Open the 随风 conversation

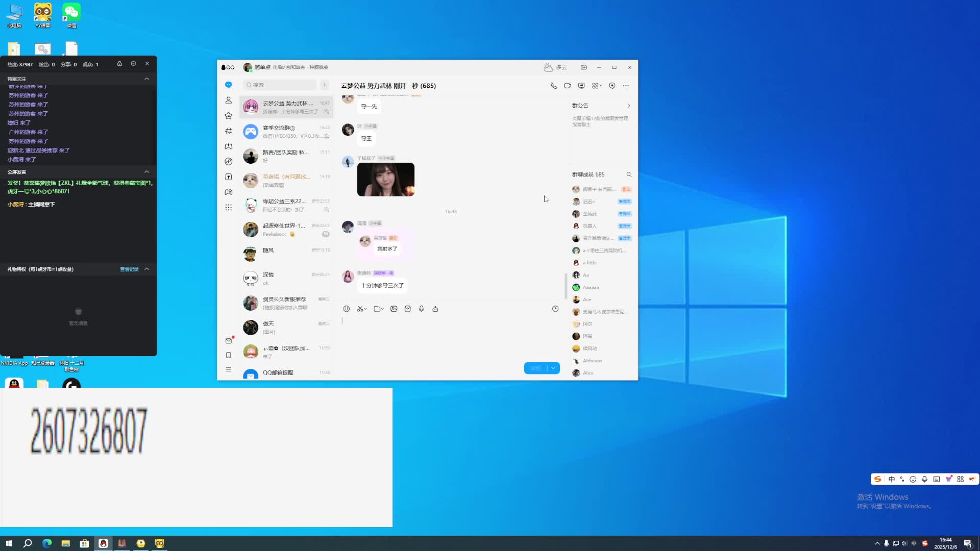[x=286, y=254]
